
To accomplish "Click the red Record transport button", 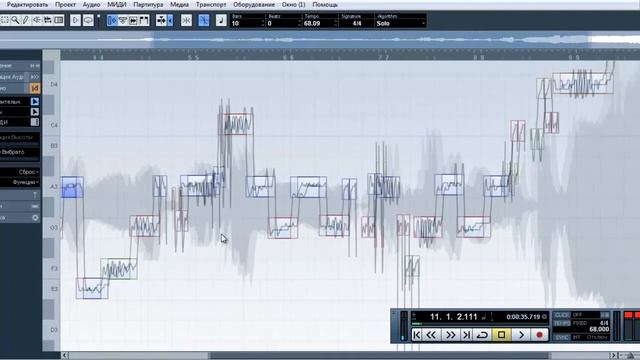I will (x=540, y=335).
